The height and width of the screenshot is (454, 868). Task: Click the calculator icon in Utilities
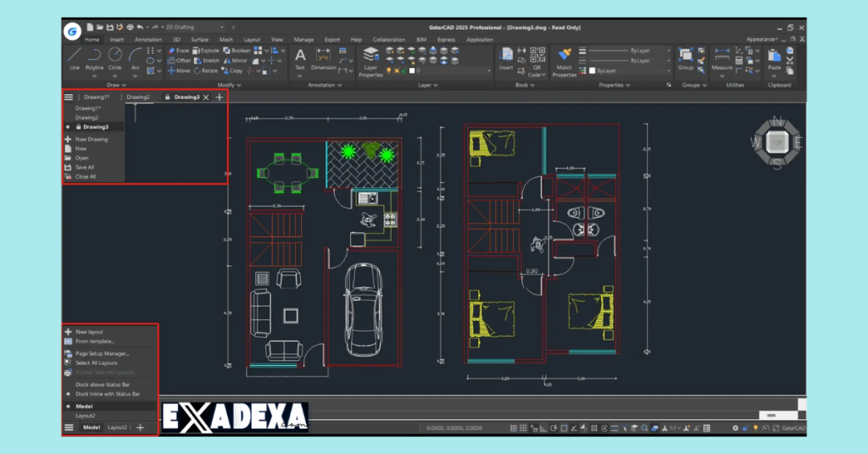tap(739, 60)
